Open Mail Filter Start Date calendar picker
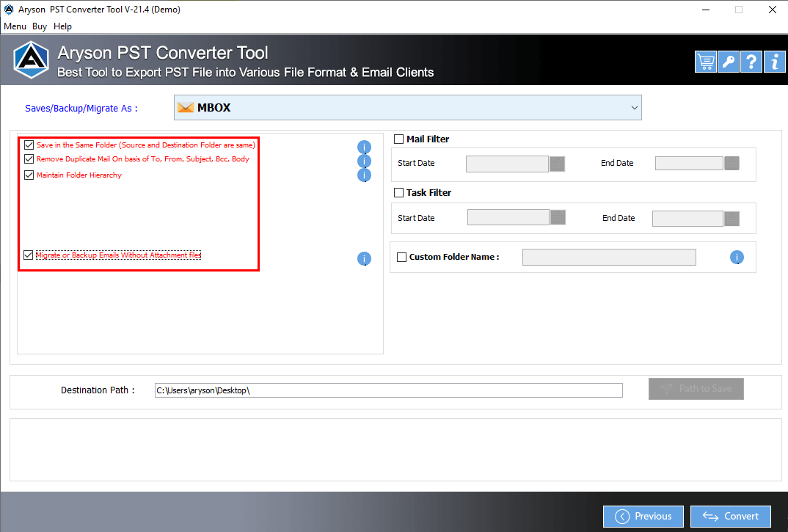Screen dimensions: 788x532 pyautogui.click(x=558, y=164)
